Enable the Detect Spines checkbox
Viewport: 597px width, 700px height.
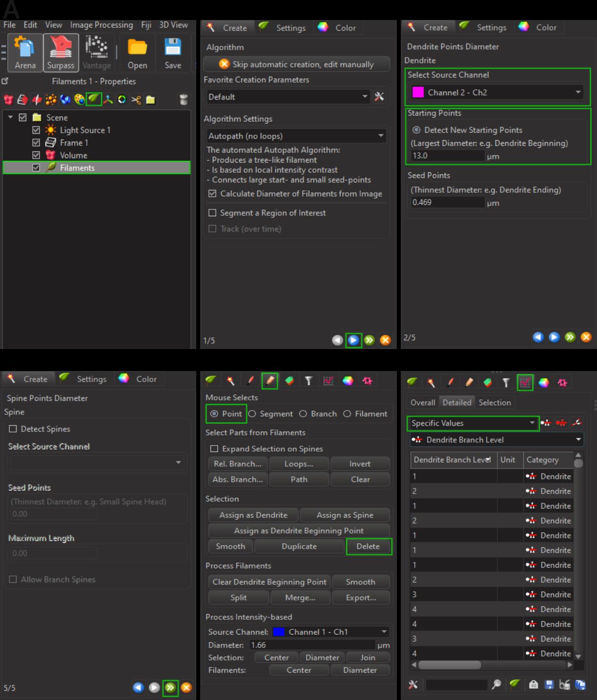(13, 429)
